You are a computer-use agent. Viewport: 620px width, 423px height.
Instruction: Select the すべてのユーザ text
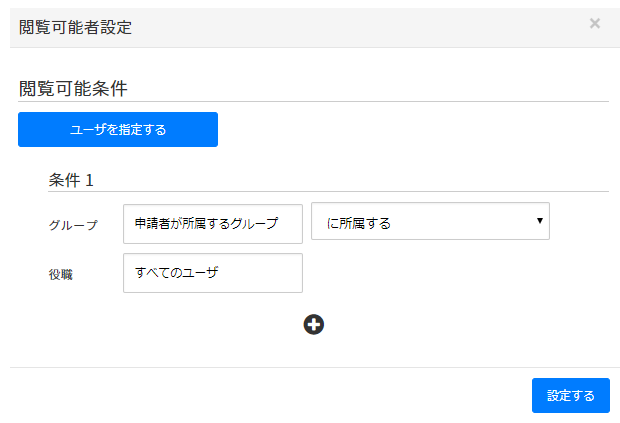[x=176, y=272]
